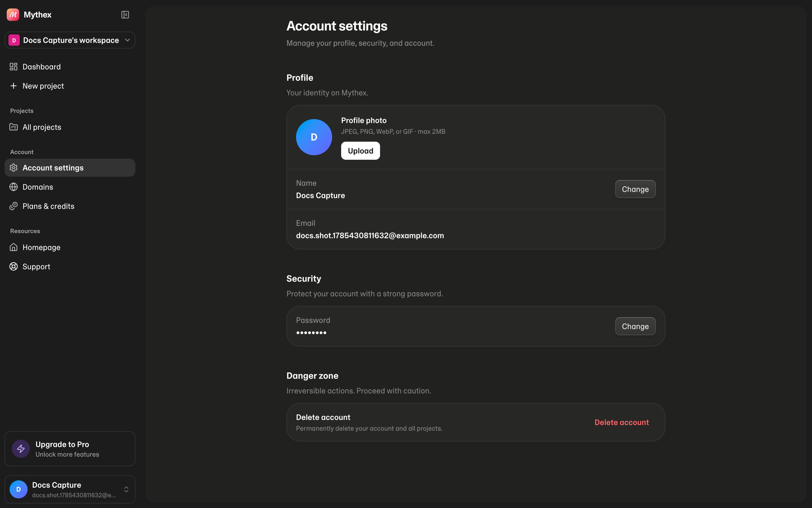Image resolution: width=812 pixels, height=508 pixels.
Task: Click the Dashboard grid icon
Action: coord(14,67)
